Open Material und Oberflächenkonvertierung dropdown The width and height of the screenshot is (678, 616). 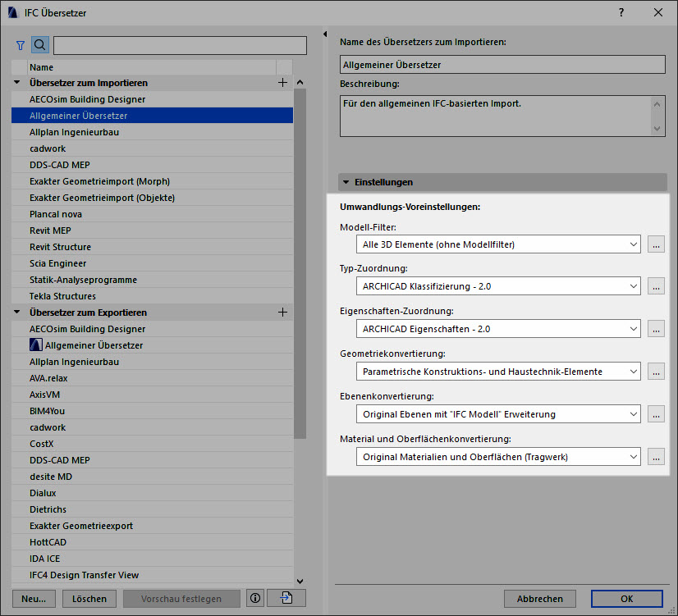pos(498,457)
